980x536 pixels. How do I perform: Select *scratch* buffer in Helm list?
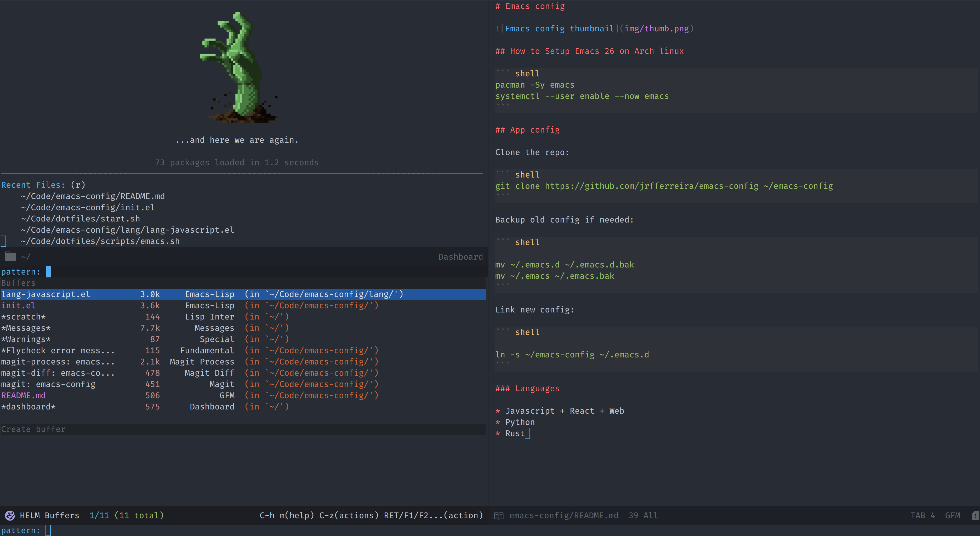23,317
